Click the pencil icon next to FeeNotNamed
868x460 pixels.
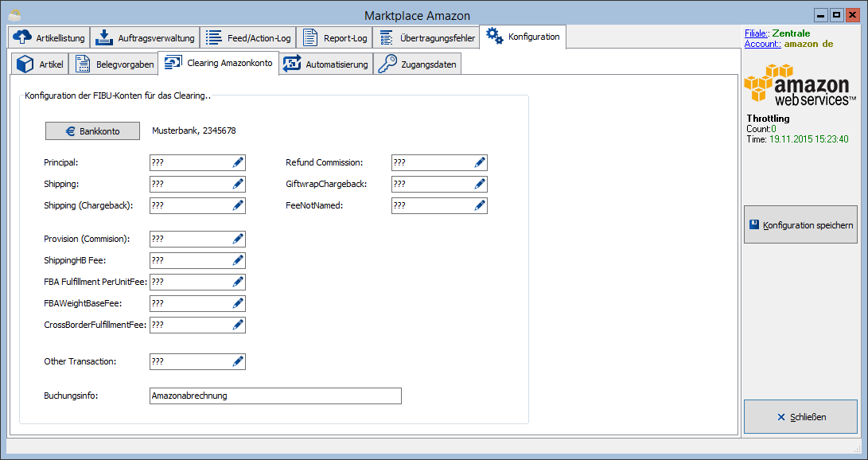point(480,206)
